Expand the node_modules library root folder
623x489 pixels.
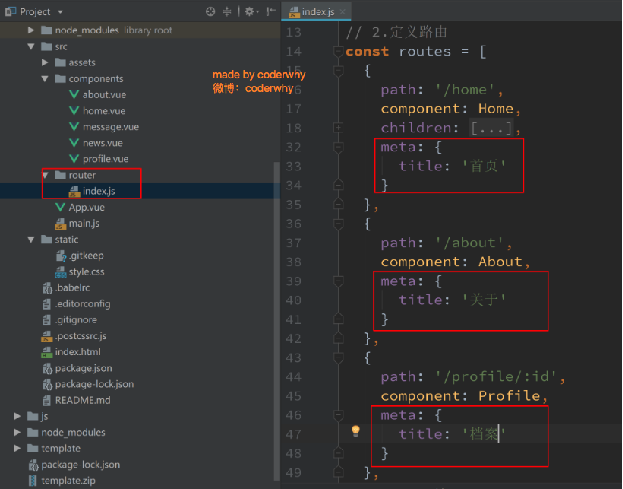point(31,30)
